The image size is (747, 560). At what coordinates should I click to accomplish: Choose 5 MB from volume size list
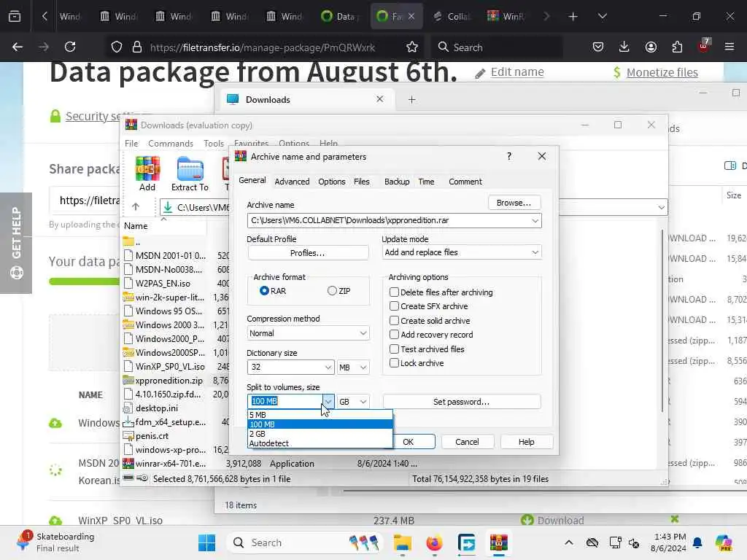coord(320,415)
